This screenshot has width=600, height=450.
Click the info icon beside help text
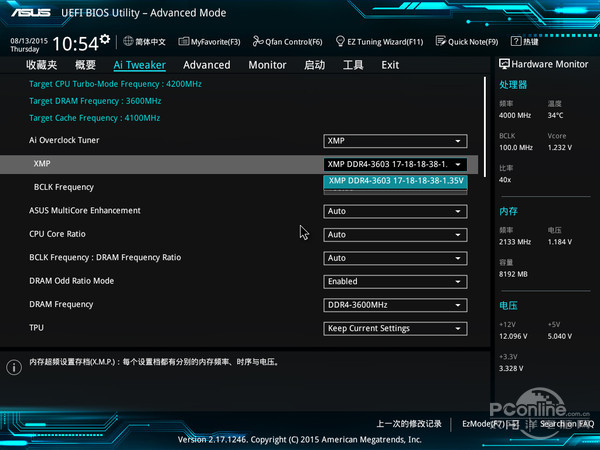pos(14,367)
